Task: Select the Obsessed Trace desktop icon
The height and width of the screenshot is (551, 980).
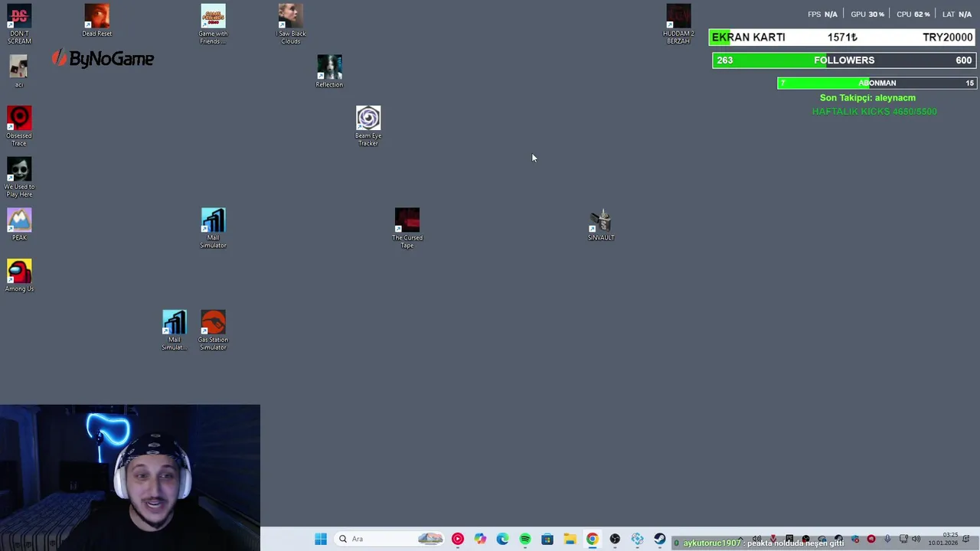Action: point(19,126)
